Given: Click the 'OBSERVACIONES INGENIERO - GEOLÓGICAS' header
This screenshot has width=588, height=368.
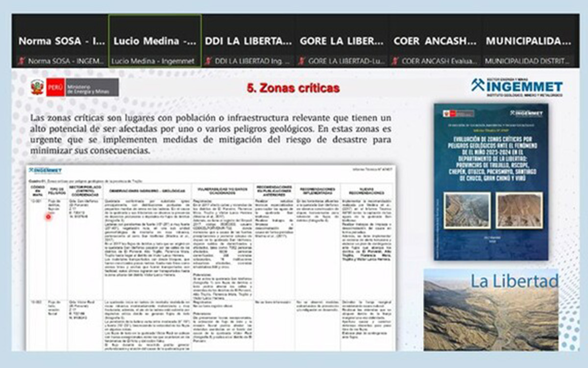Looking at the screenshot, I should pos(148,190).
